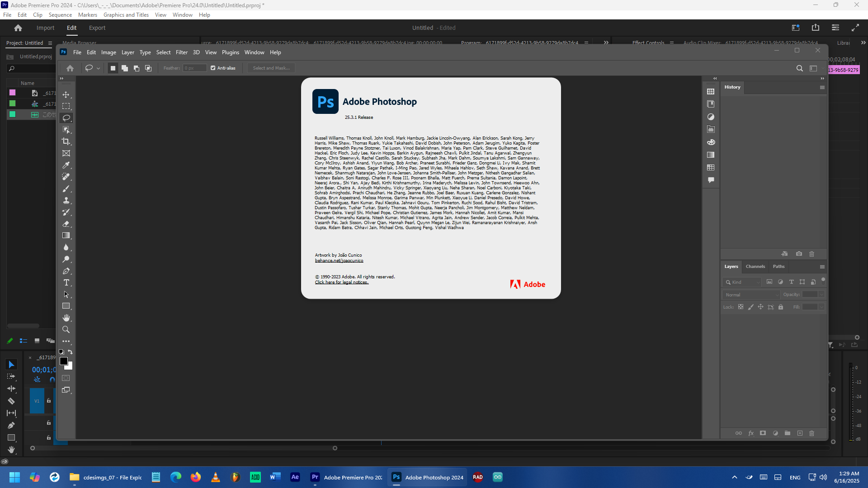868x488 pixels.
Task: Open the Normal blend mode dropdown
Action: click(x=751, y=295)
